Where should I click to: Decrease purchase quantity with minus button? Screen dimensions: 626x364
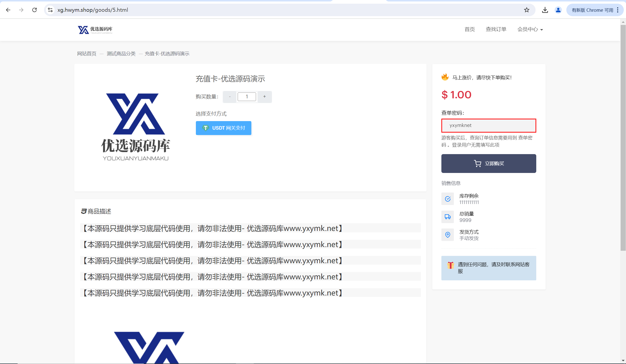click(230, 97)
